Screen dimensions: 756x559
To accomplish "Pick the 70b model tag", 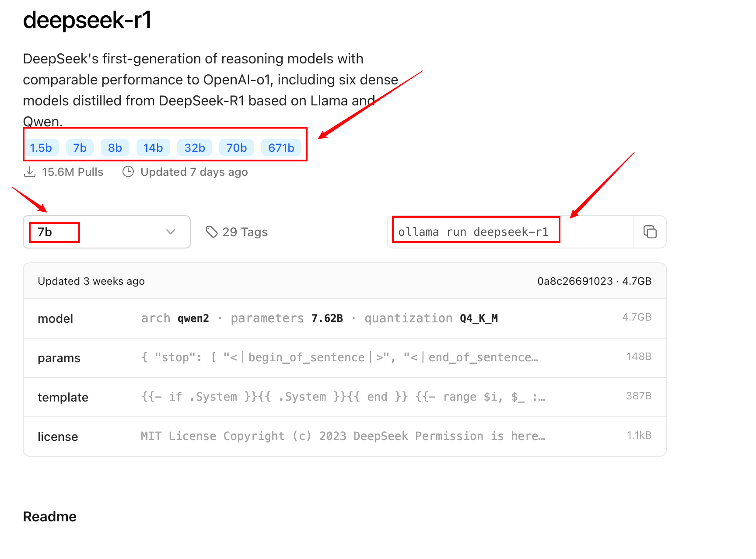I will 237,148.
